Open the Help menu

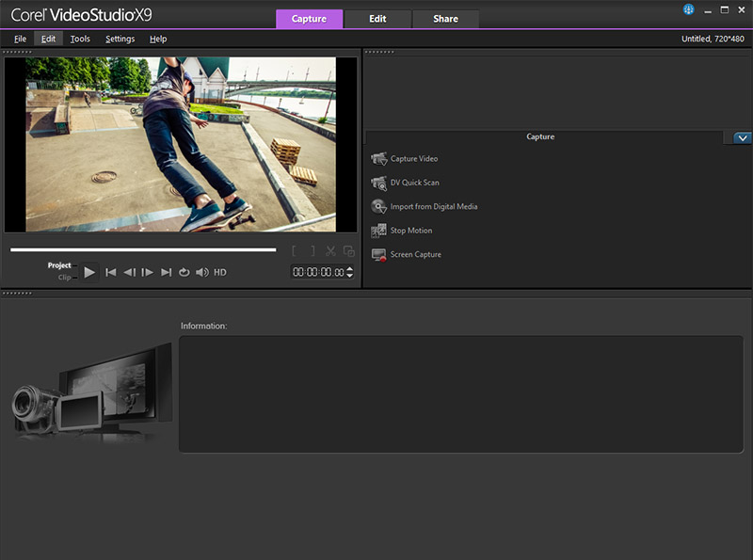click(x=158, y=39)
